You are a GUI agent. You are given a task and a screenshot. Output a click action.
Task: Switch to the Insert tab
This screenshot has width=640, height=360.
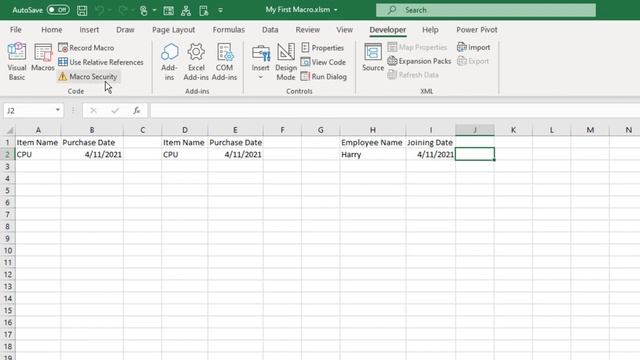click(89, 30)
